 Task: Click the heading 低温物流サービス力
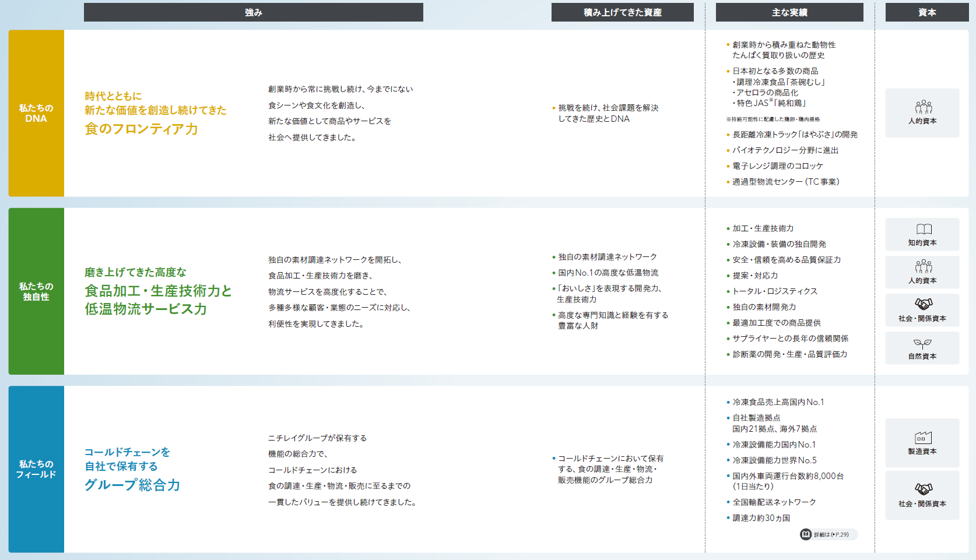146,309
